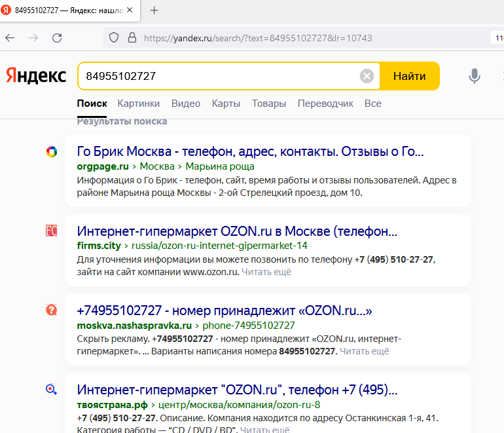The width and height of the screenshot is (504, 433).
Task: Click the Найти search button
Action: pos(410,76)
